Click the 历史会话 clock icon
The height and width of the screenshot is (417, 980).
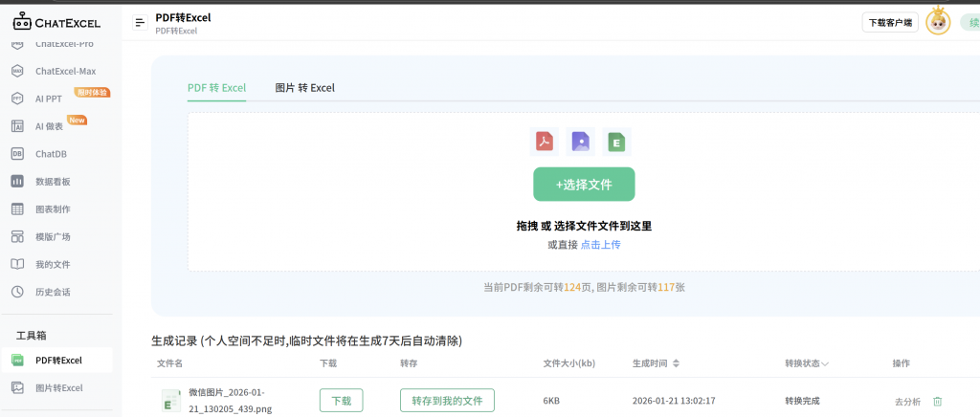tap(17, 292)
